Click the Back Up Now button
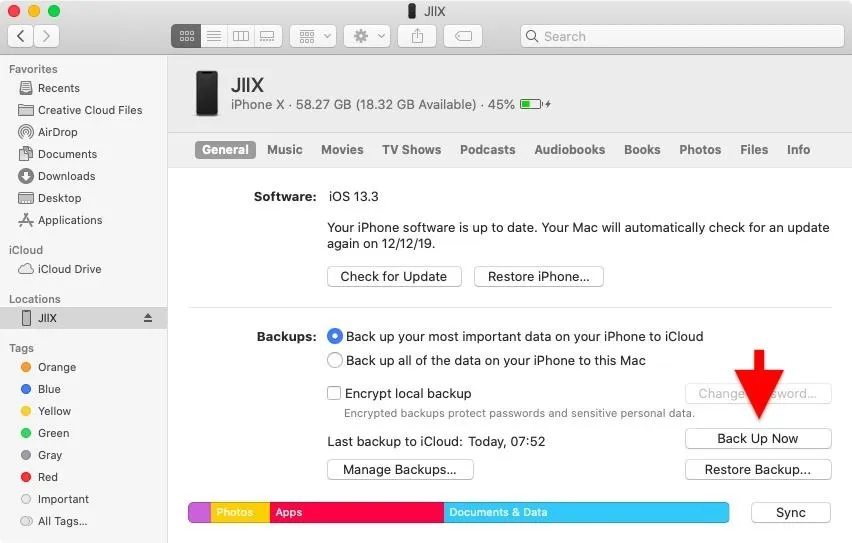Image resolution: width=852 pixels, height=543 pixels. pyautogui.click(x=758, y=439)
